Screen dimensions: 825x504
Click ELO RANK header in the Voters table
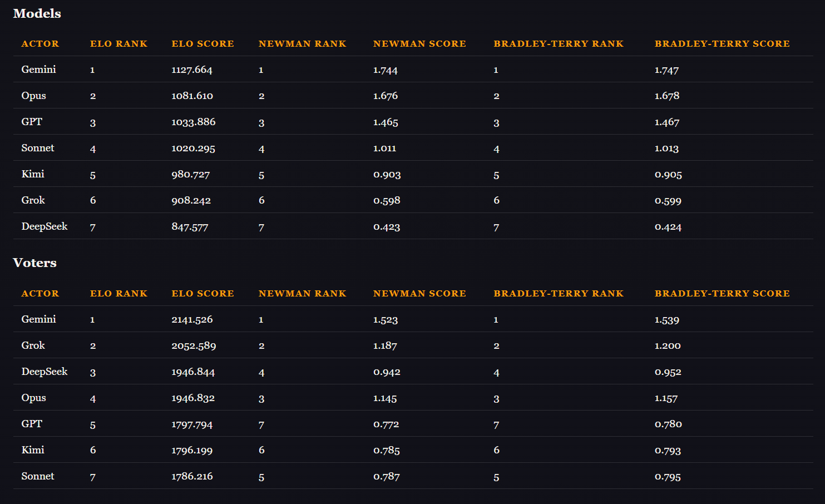[118, 293]
